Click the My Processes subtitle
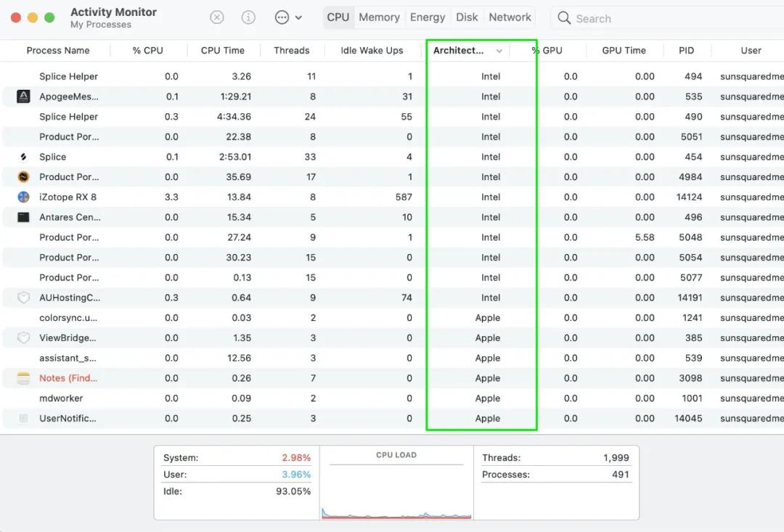The width and height of the screenshot is (784, 532). pyautogui.click(x=100, y=25)
